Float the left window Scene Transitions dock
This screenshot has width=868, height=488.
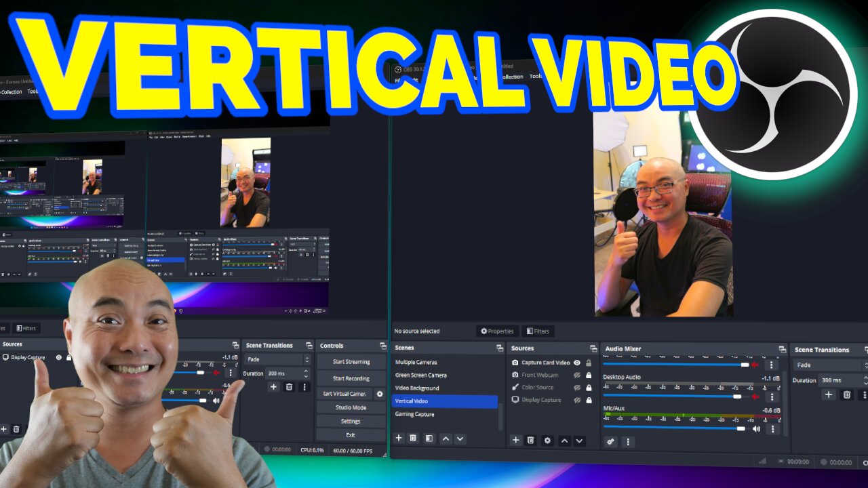309,346
